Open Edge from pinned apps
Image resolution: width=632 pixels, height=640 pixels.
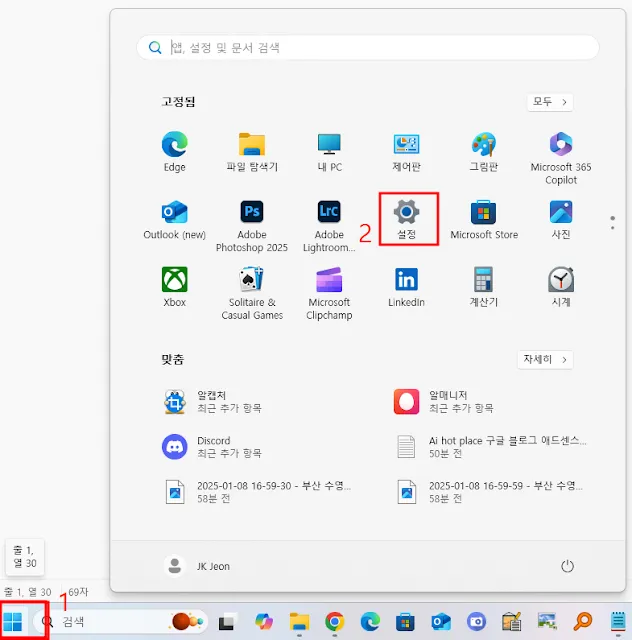(175, 151)
